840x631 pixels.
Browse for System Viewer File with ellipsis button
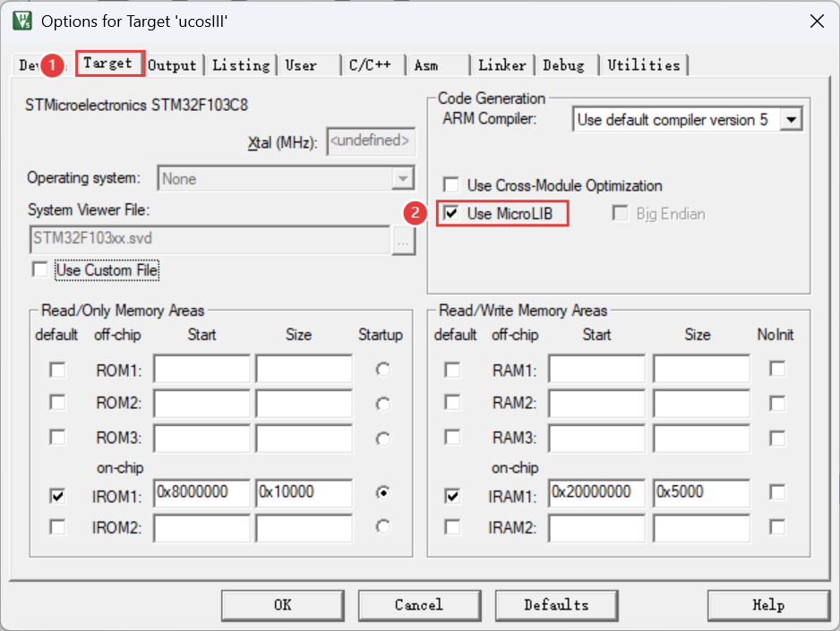click(x=403, y=240)
